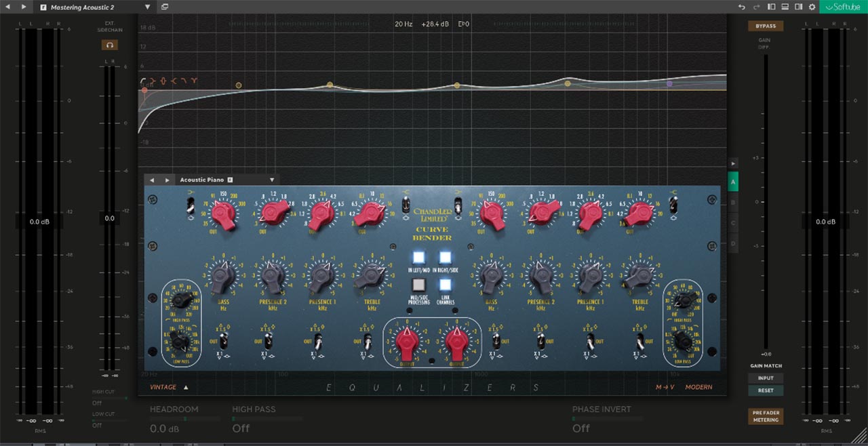868x446 pixels.
Task: Toggle the right side panel layout icon
Action: pyautogui.click(x=798, y=7)
